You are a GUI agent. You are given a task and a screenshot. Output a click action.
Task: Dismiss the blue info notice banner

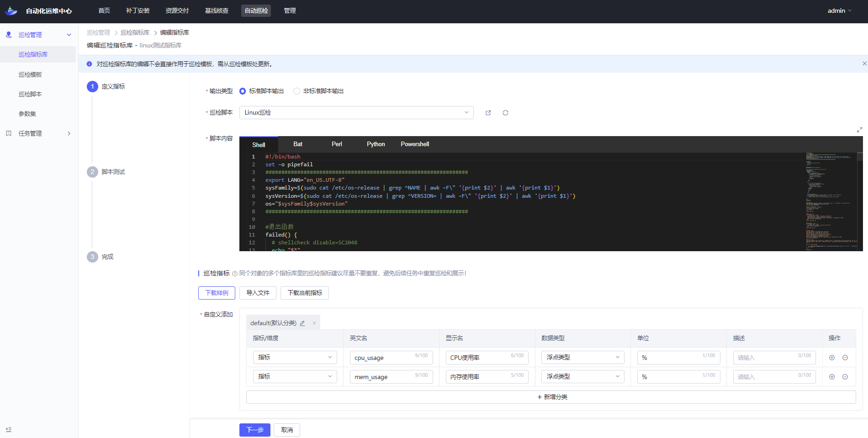tap(864, 64)
